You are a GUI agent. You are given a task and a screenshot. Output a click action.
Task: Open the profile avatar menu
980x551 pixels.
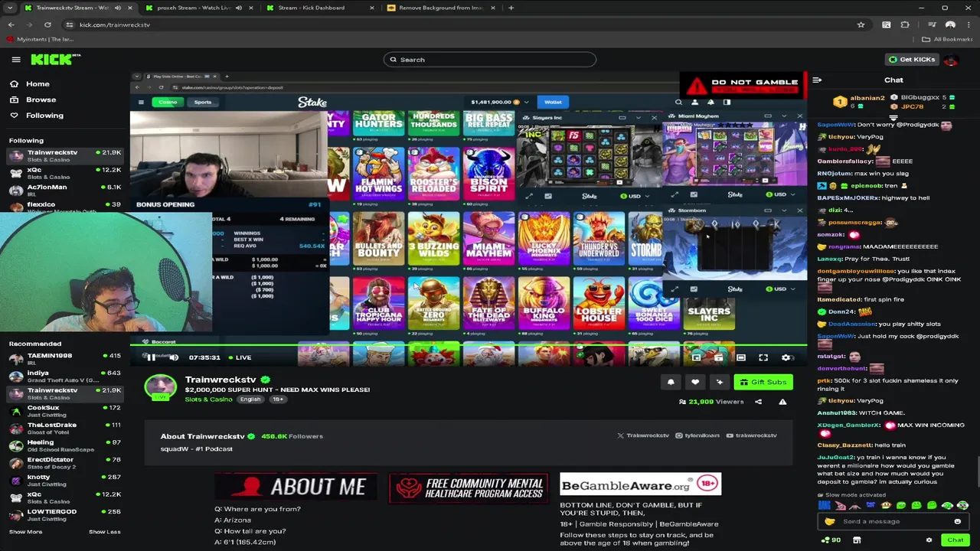[x=950, y=60]
